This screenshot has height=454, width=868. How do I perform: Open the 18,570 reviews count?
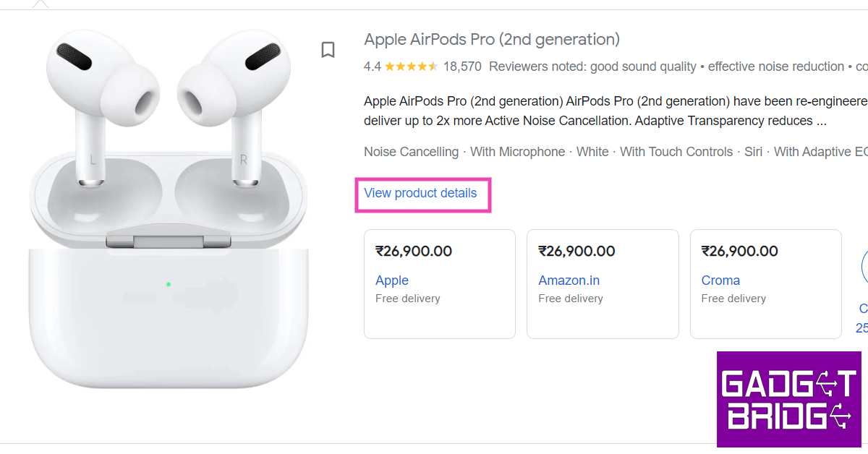[462, 67]
